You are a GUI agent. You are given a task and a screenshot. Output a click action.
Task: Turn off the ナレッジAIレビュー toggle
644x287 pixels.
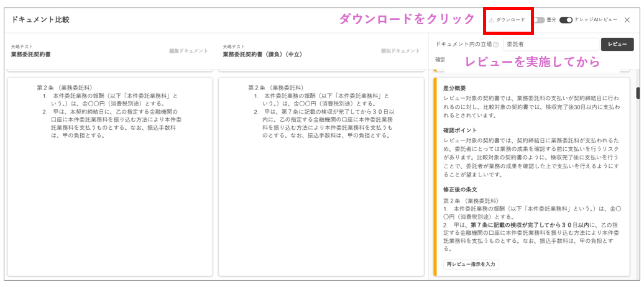[x=566, y=20]
